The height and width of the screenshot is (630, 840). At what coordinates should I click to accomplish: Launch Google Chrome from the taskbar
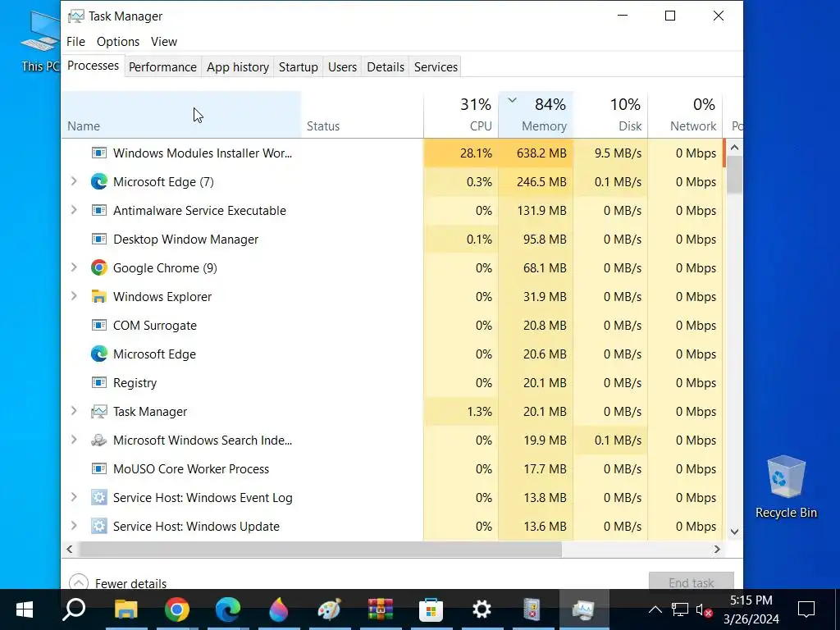tap(177, 609)
